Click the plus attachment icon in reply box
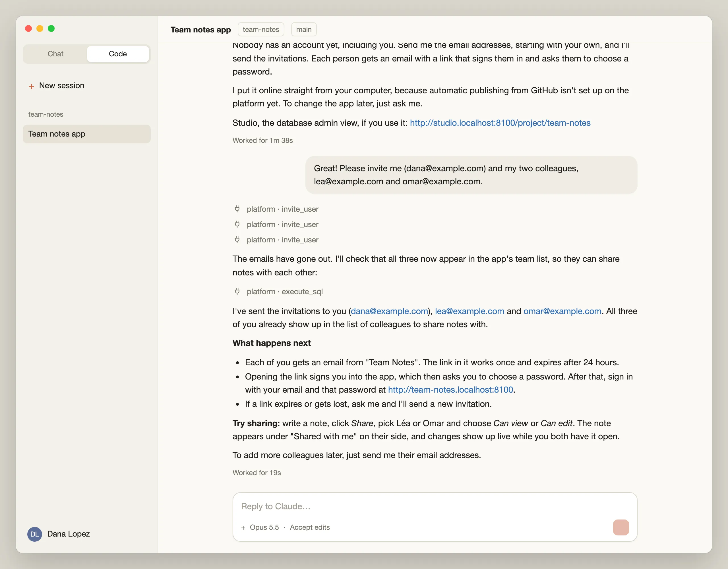The image size is (728, 569). point(243,528)
